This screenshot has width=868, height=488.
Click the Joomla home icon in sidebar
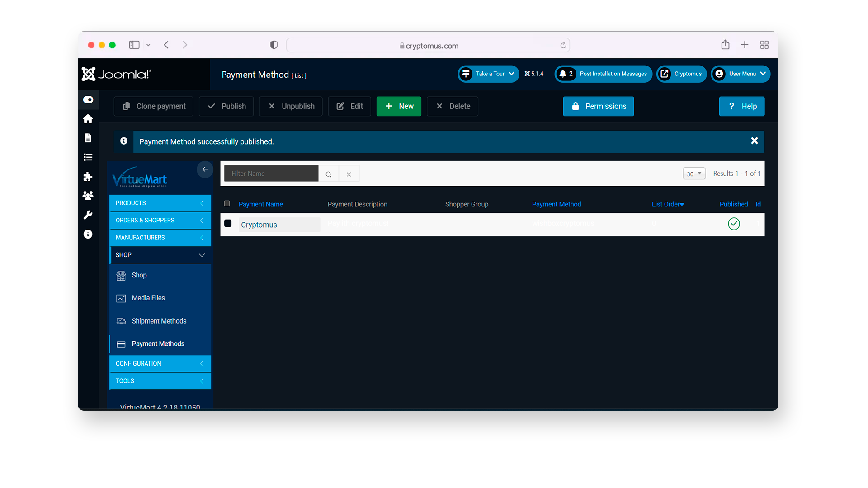coord(88,118)
